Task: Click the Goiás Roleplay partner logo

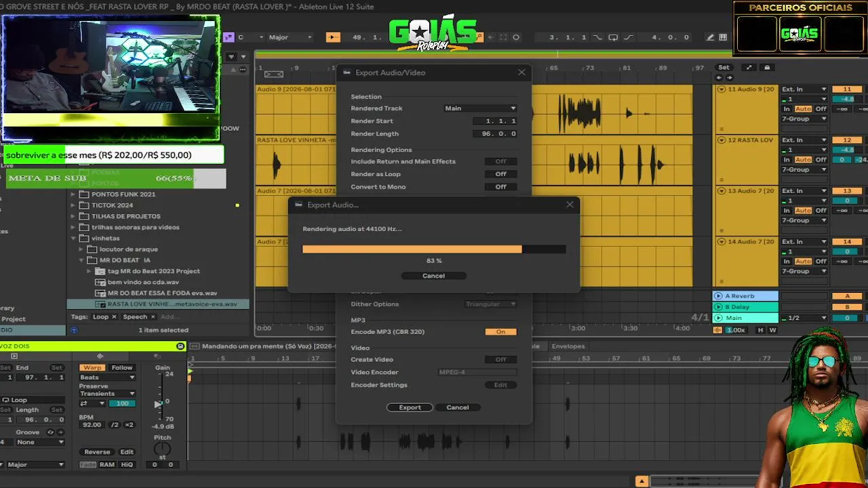Action: [800, 34]
